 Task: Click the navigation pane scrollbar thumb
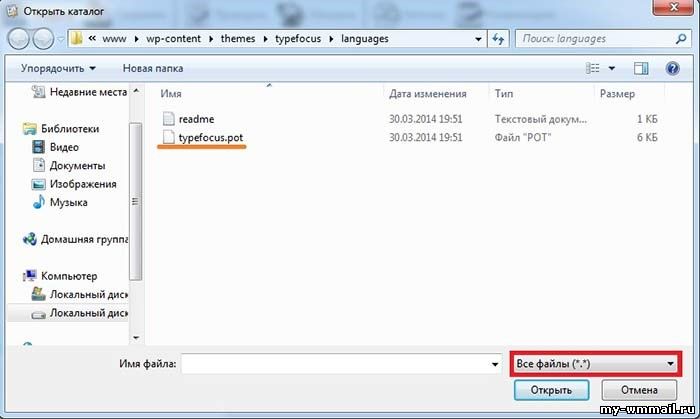coord(136,202)
